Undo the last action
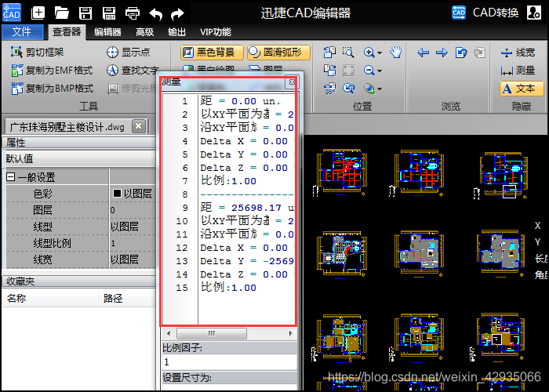Image resolution: width=549 pixels, height=392 pixels. coord(155,14)
